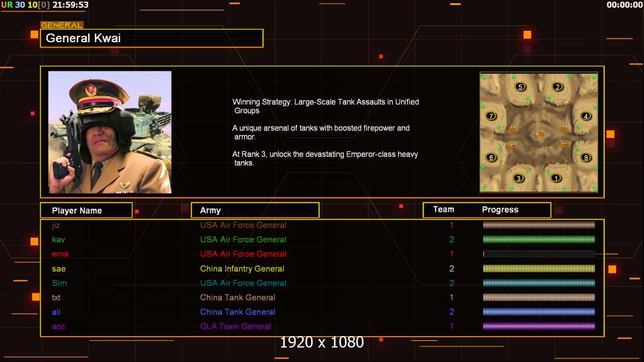
Task: Click jiz's loading progress bar
Action: point(539,224)
